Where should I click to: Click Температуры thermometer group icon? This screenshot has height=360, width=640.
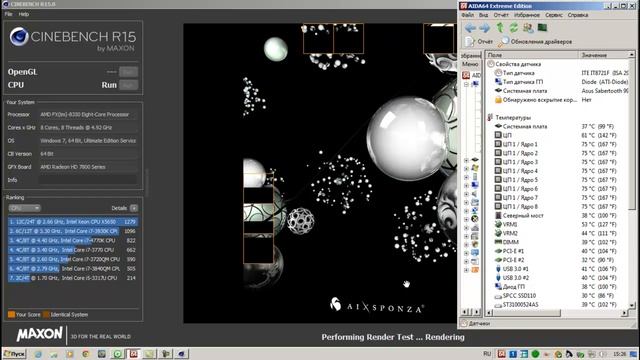click(490, 118)
